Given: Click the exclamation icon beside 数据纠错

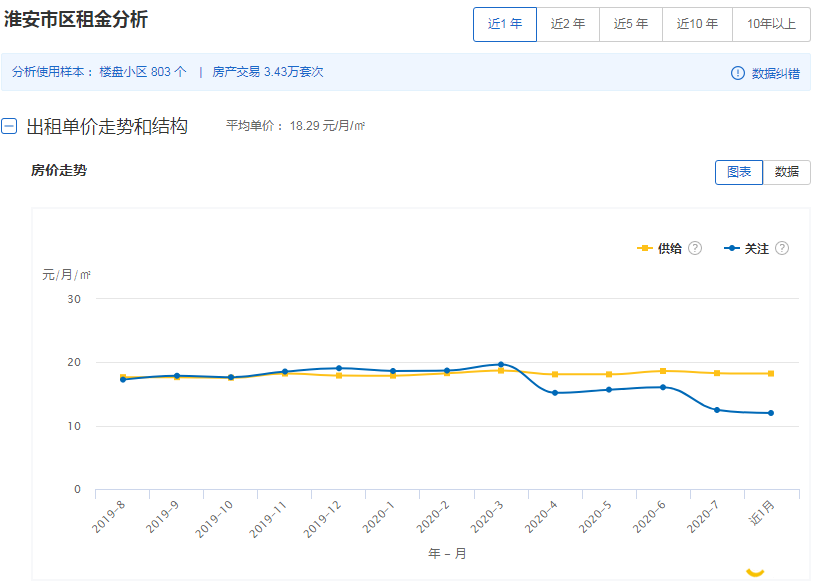Looking at the screenshot, I should [x=737, y=73].
